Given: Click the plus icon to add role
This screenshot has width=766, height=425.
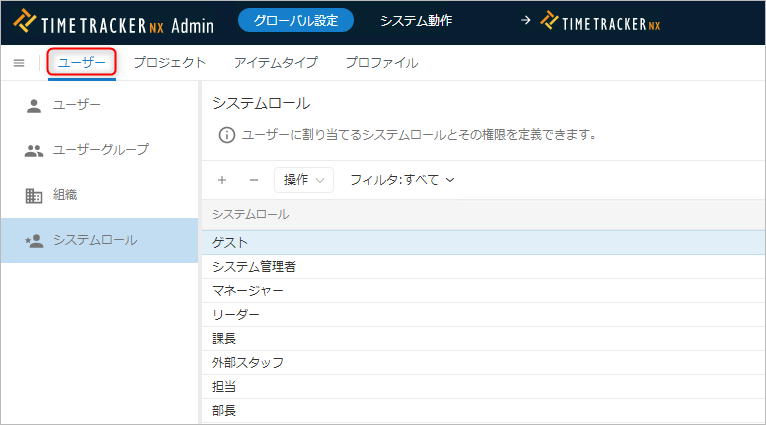Looking at the screenshot, I should tap(222, 180).
